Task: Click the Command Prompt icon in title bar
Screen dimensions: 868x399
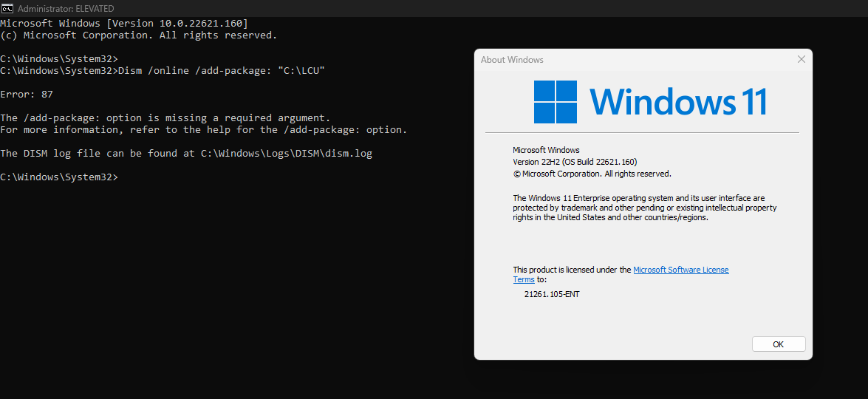Action: point(7,8)
